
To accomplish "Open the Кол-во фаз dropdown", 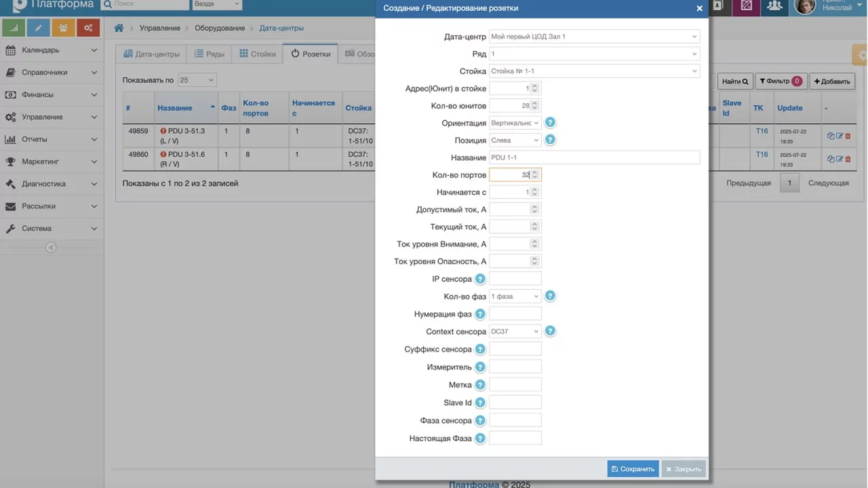I will point(515,297).
